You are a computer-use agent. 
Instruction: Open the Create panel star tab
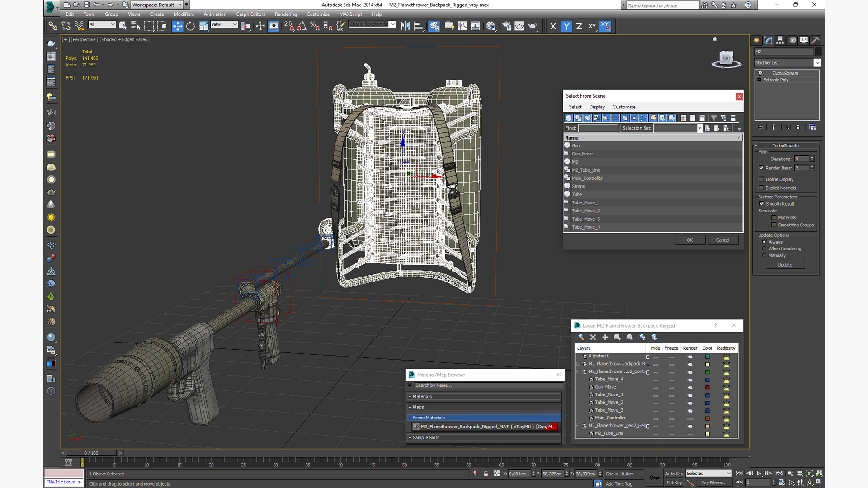click(756, 40)
